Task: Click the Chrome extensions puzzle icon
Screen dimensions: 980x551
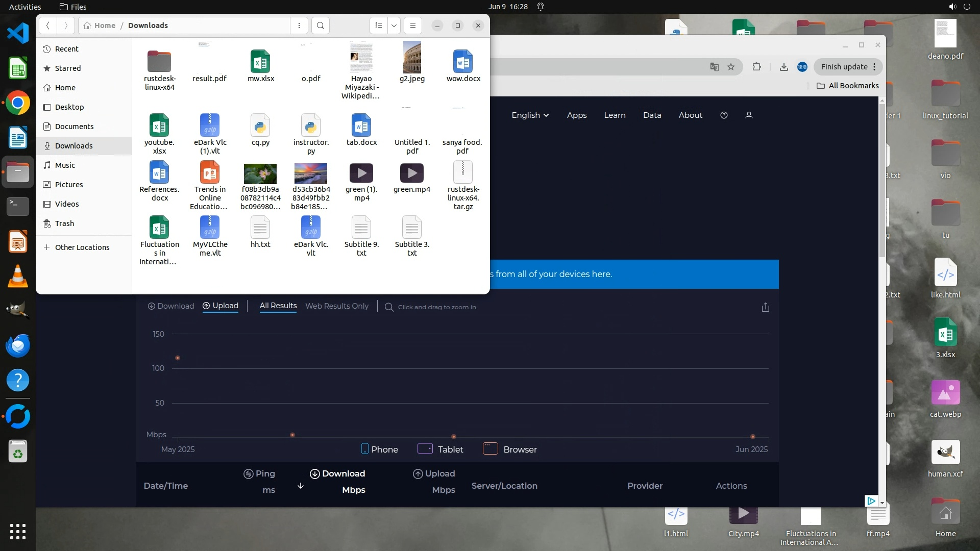Action: pos(756,67)
